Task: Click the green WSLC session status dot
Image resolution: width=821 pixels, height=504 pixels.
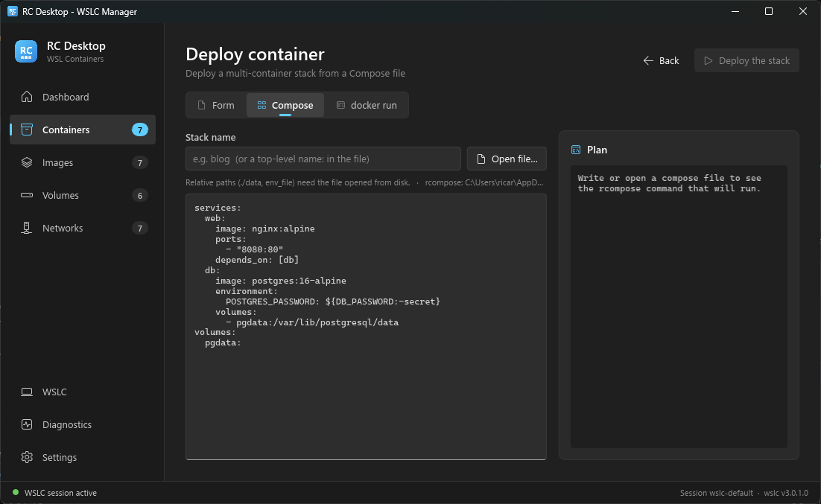Action: tap(15, 493)
